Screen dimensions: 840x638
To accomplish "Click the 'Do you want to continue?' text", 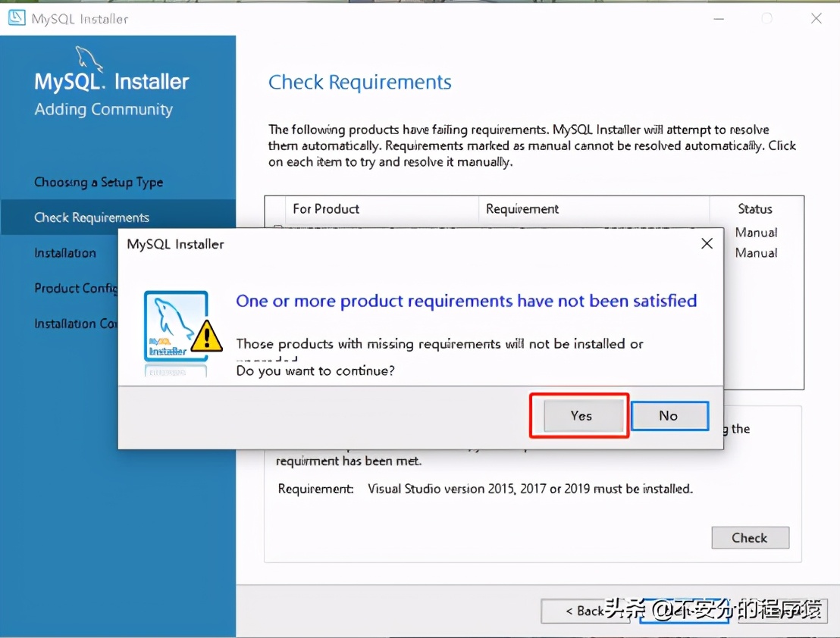I will coord(315,371).
